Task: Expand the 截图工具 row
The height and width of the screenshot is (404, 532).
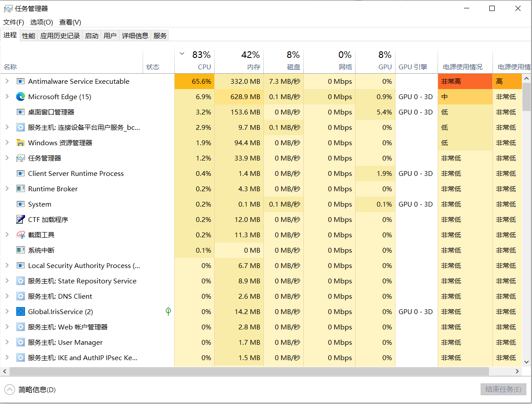Action: click(7, 235)
